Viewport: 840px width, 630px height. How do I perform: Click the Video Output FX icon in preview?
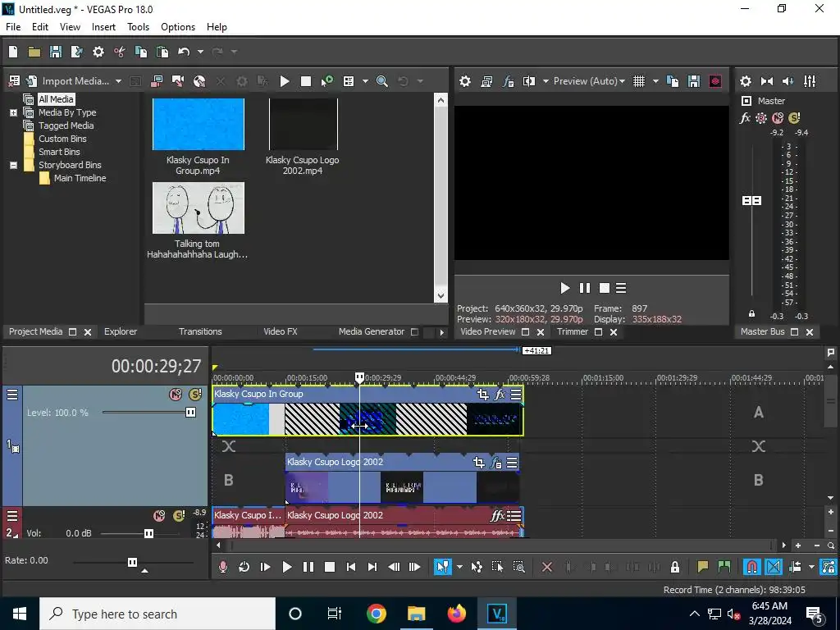[x=508, y=81]
